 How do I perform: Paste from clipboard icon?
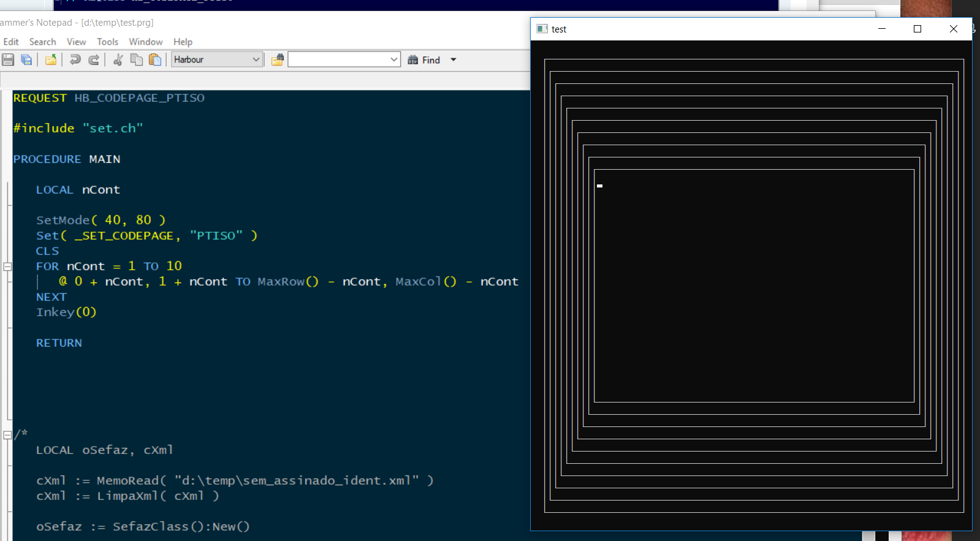(x=156, y=59)
